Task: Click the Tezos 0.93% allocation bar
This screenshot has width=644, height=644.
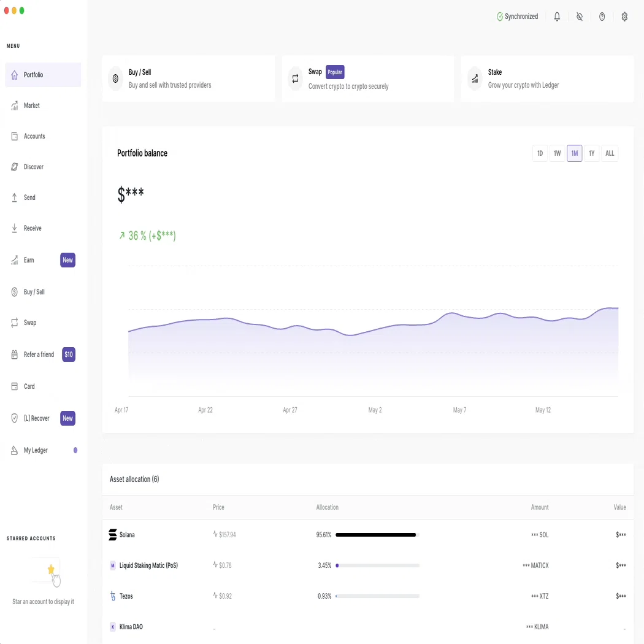Action: point(377,596)
